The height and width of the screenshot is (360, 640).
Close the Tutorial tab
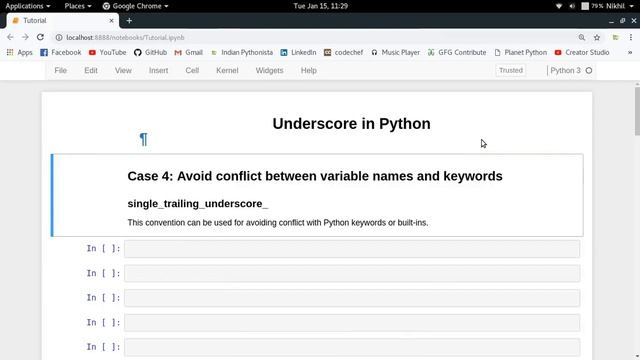[111, 20]
